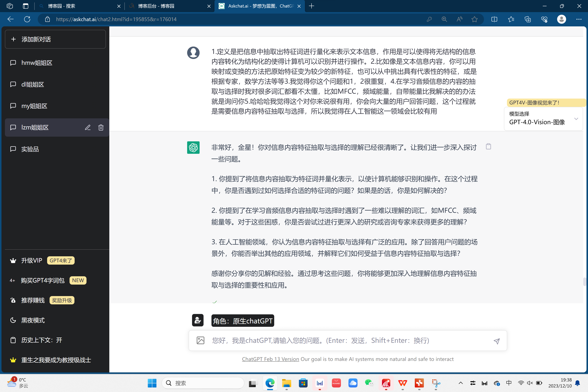Image resolution: width=588 pixels, height=392 pixels.
Task: Delete the lzm姐姐区 conversation with trash icon
Action: click(101, 128)
